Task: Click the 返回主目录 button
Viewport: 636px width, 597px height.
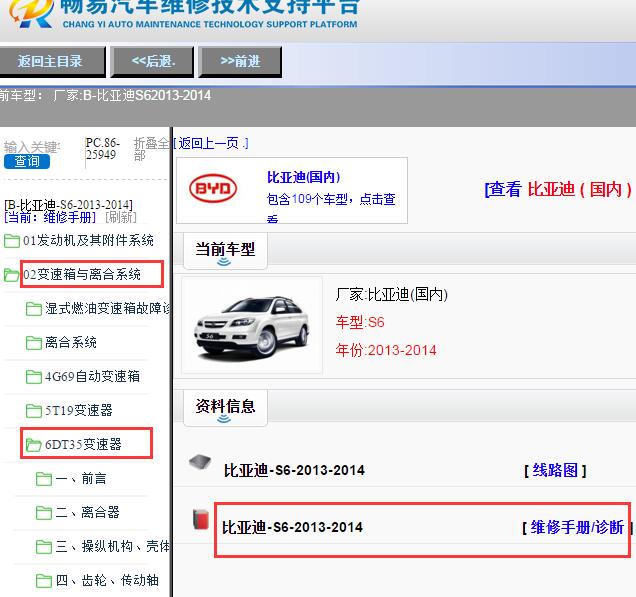Action: pos(52,62)
